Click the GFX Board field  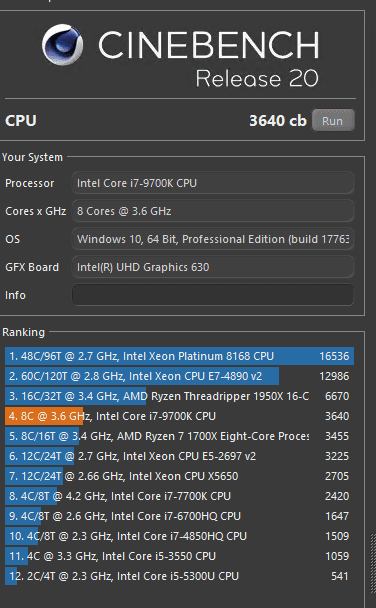213,267
